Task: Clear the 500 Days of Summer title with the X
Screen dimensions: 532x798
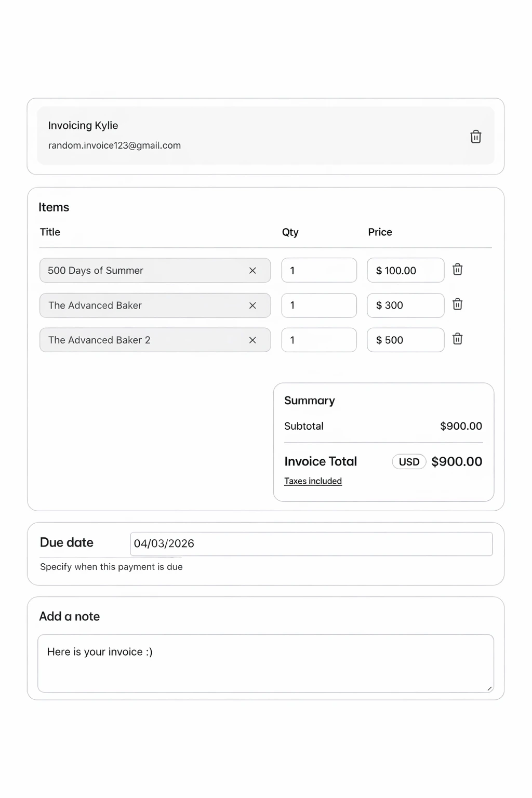Action: click(253, 270)
